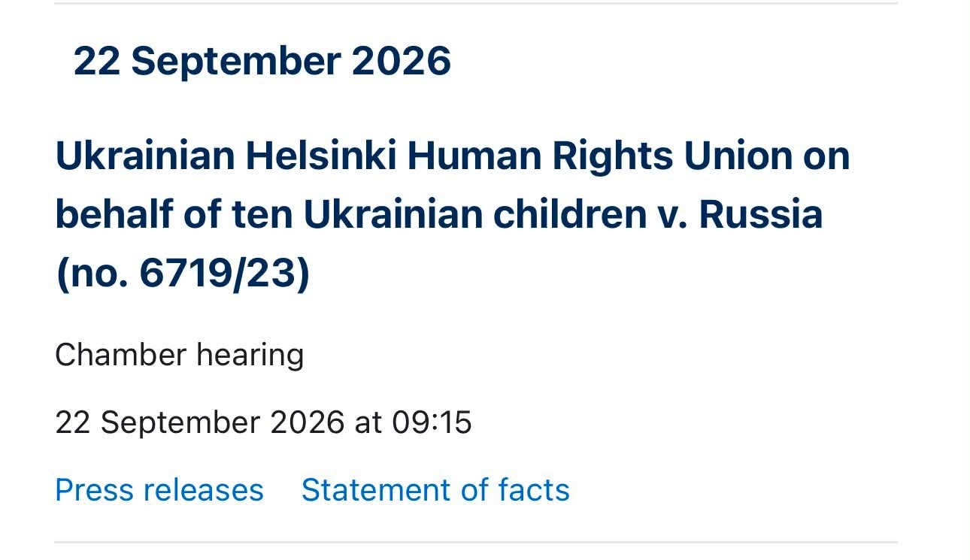Click the horizontal divider below the links
The height and width of the screenshot is (560, 970).
point(476,541)
